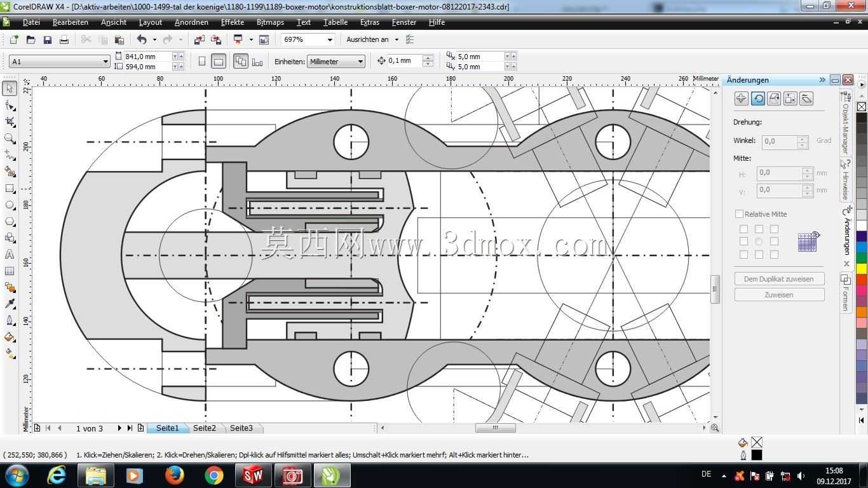Click the Undo arrow icon
The height and width of the screenshot is (488, 868).
click(x=142, y=39)
